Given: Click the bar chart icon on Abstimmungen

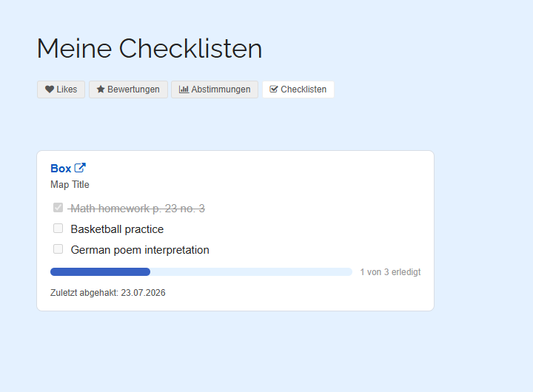Looking at the screenshot, I should click(x=184, y=89).
